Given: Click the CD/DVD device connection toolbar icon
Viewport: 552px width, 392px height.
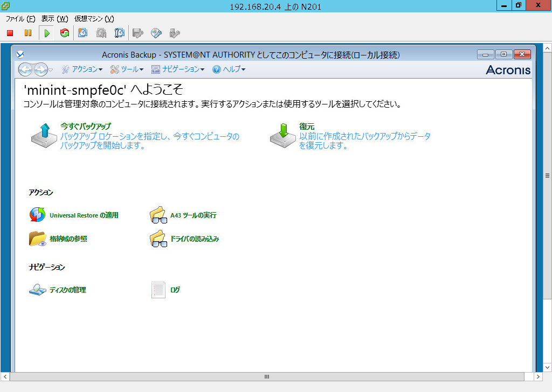Looking at the screenshot, I should click(x=156, y=33).
